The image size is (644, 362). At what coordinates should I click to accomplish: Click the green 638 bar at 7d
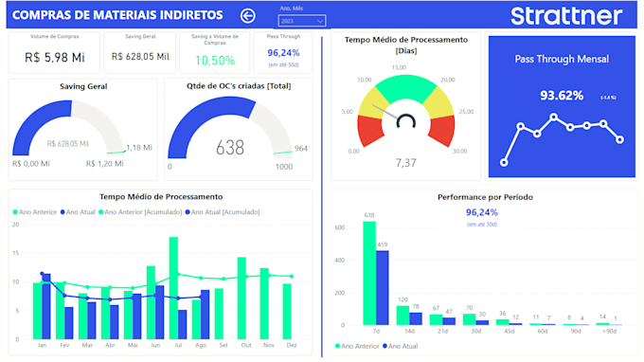(x=369, y=273)
